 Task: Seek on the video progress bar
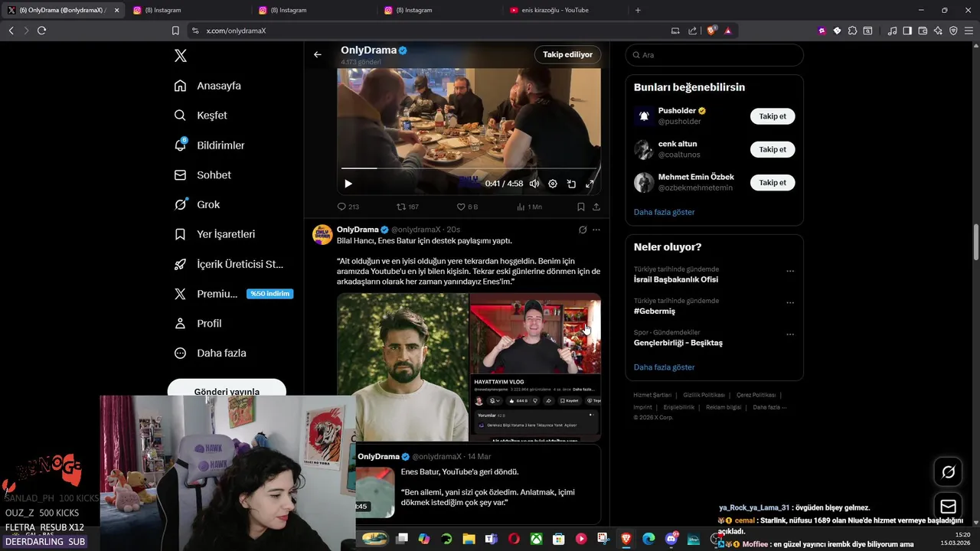pos(469,168)
